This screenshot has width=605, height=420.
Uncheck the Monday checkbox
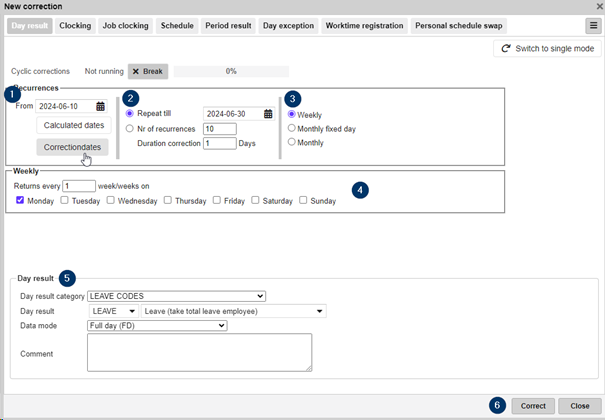(x=20, y=200)
